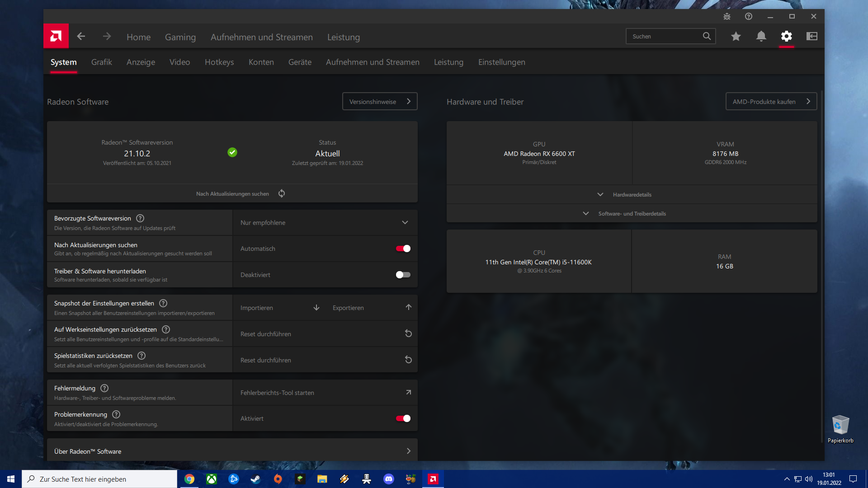Disable automatic update check toggle
The height and width of the screenshot is (488, 868).
tap(403, 249)
